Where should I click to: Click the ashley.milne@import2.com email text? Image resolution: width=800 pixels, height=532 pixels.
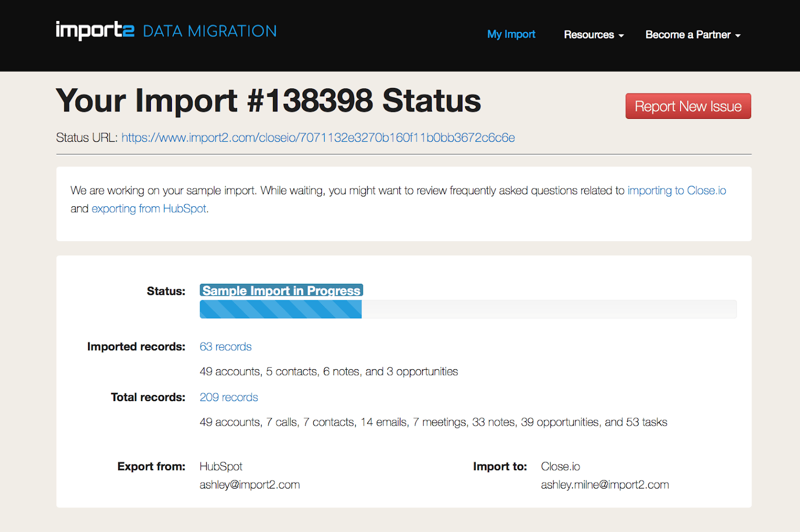(x=605, y=485)
